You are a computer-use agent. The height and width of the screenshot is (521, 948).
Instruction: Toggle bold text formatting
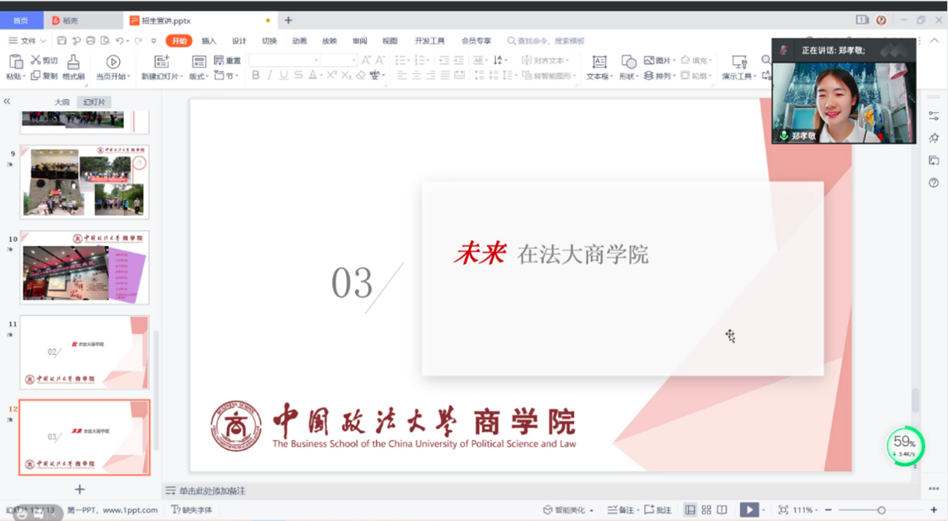tap(256, 76)
